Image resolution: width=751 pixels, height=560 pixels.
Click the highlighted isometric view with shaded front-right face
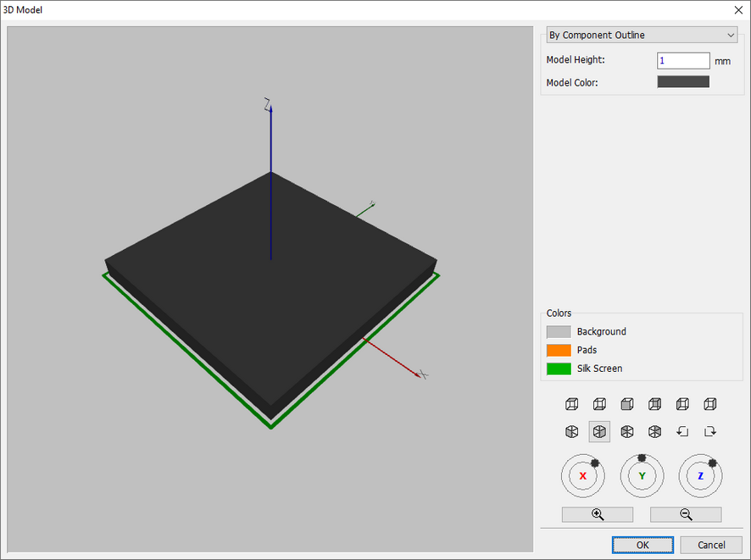599,432
